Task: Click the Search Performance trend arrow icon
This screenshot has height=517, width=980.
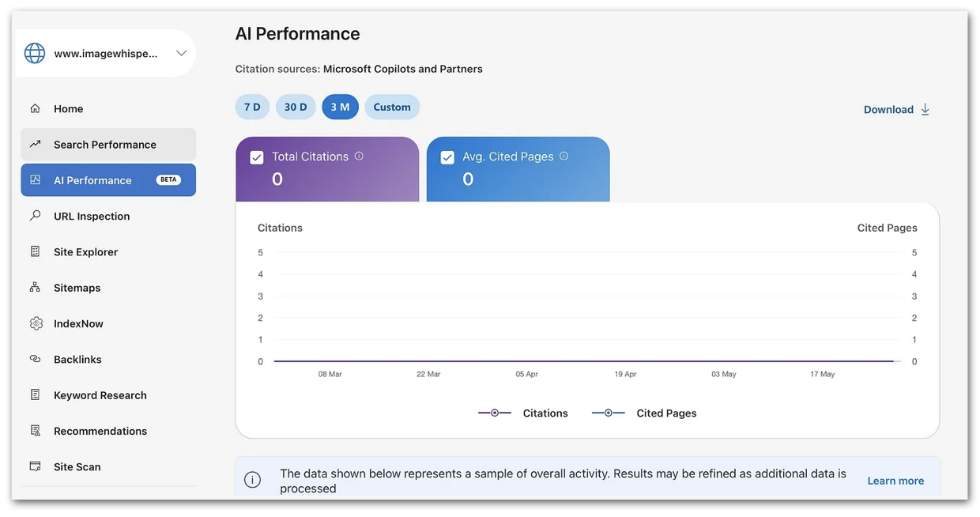Action: point(35,144)
